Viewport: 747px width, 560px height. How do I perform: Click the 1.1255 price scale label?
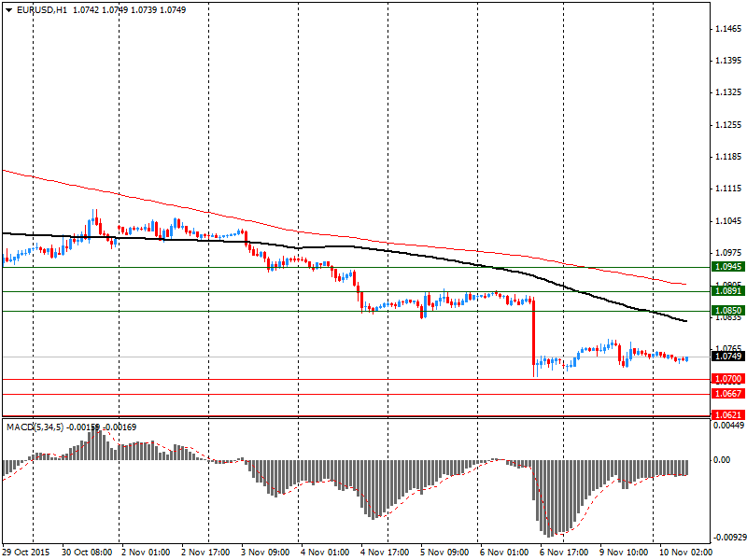(728, 125)
